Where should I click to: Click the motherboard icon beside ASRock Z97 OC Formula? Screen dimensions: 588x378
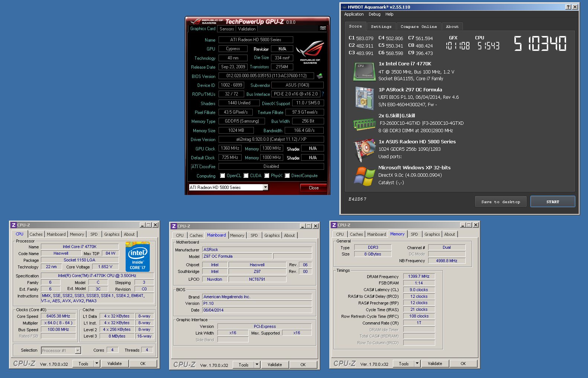click(364, 98)
